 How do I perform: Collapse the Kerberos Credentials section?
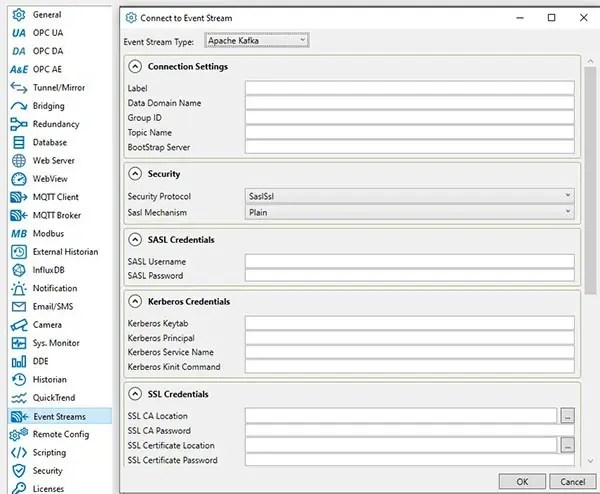(135, 302)
